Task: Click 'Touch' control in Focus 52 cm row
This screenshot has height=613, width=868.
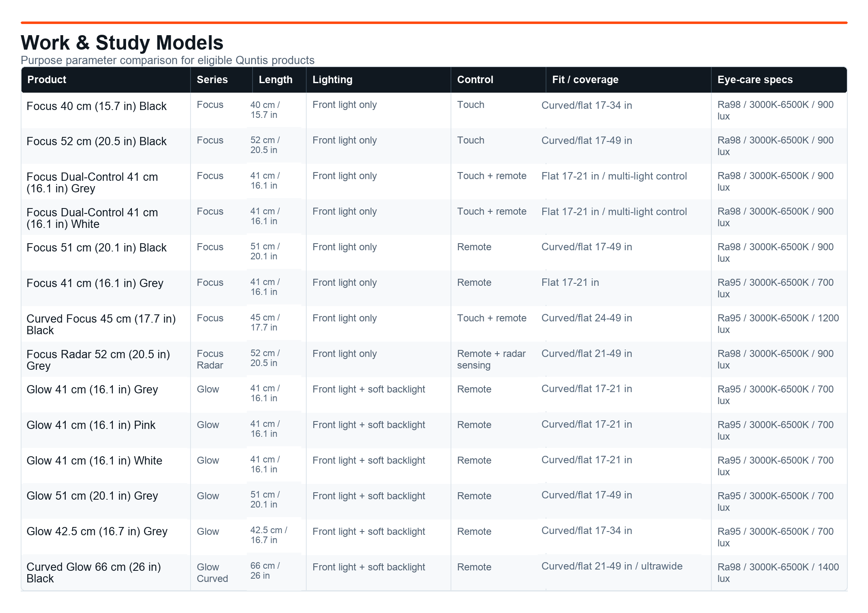Action: pyautogui.click(x=471, y=140)
